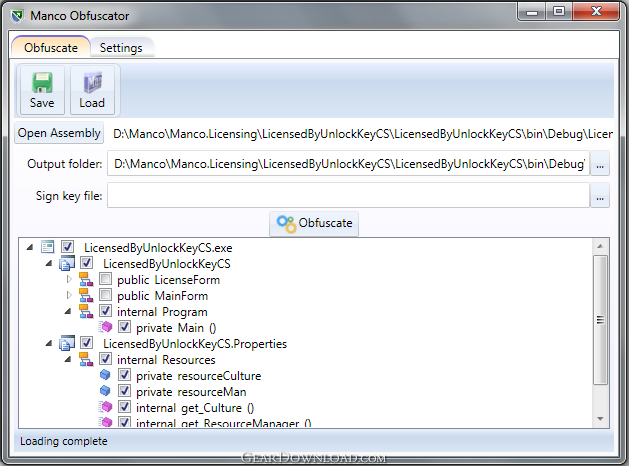629x466 pixels.
Task: Uncheck the LicensedByUnlockKeyCS.Properties checkbox
Action: coord(86,343)
